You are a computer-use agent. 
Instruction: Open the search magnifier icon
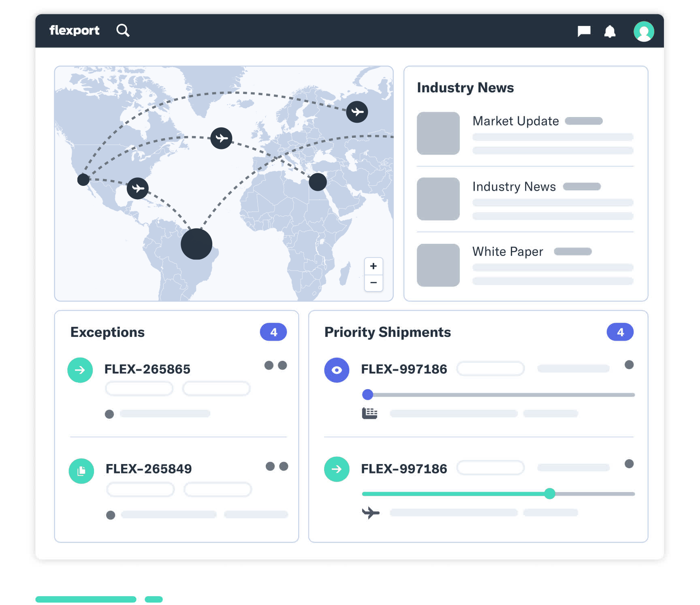[x=123, y=30]
